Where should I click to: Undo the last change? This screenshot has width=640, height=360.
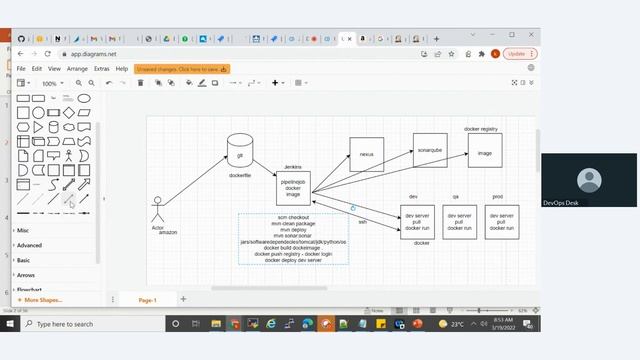[x=109, y=83]
